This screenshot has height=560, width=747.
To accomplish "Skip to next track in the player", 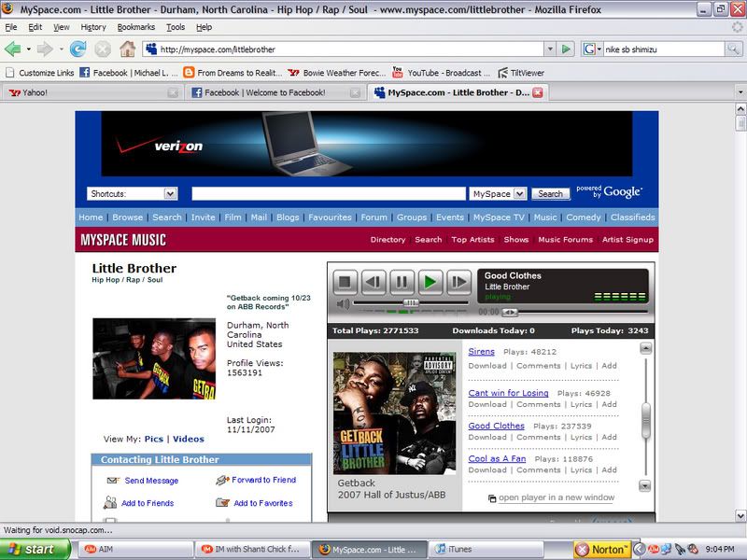I will pyautogui.click(x=458, y=283).
